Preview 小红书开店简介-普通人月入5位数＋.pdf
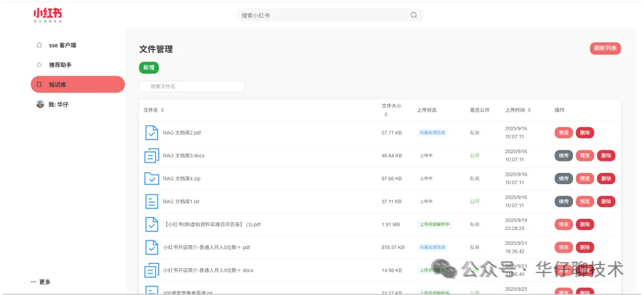 point(564,247)
